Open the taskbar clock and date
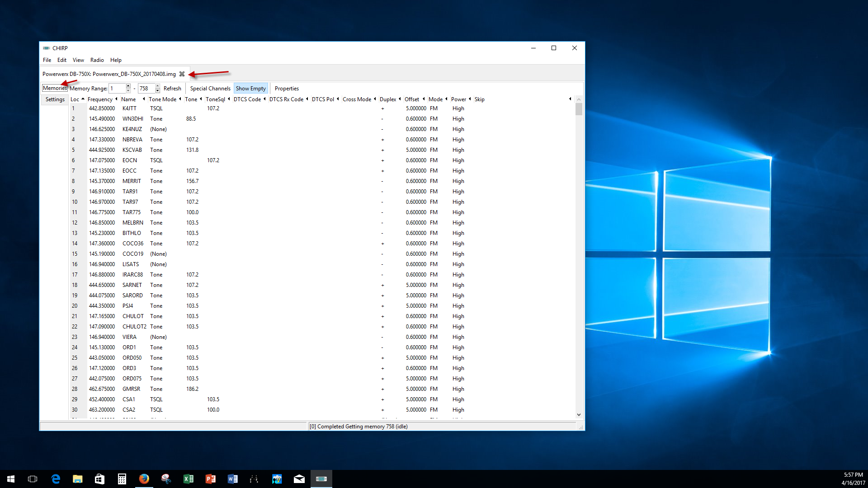 point(853,479)
